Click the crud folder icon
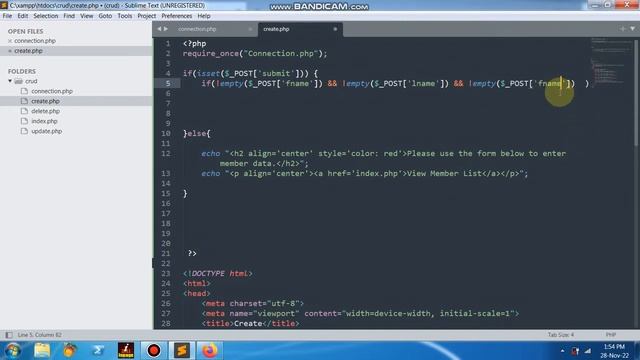 pyautogui.click(x=18, y=81)
